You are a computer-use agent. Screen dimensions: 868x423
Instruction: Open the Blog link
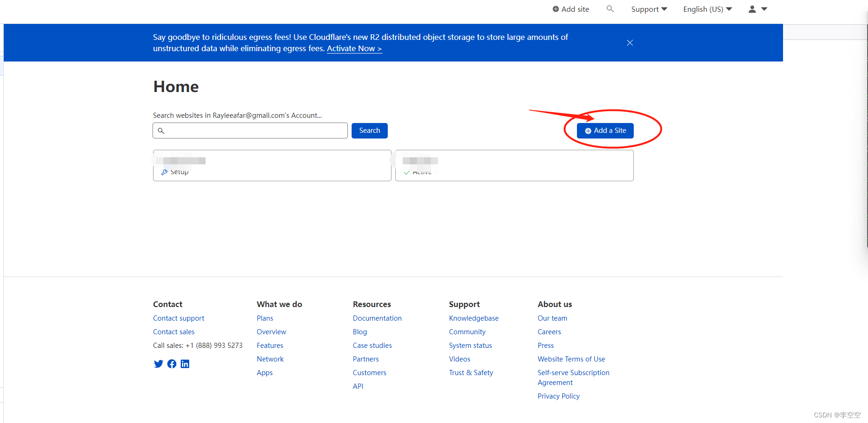[360, 332]
